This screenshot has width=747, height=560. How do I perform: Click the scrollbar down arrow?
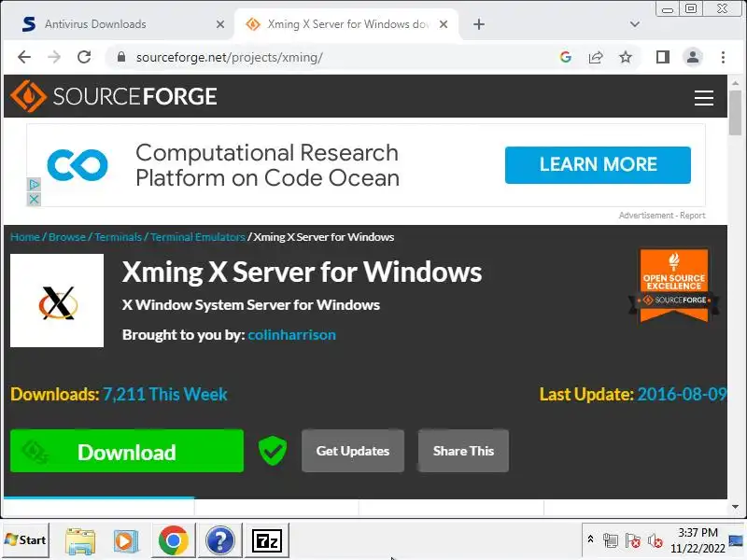coord(735,507)
